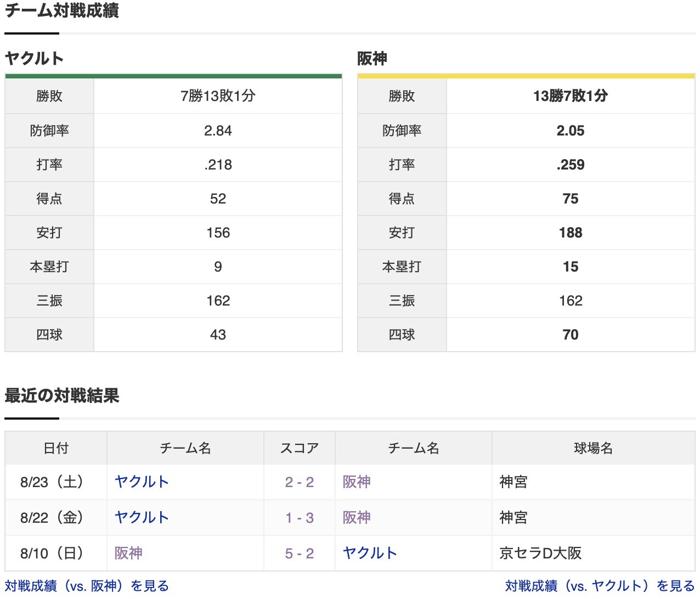This screenshot has height=599, width=700.
Task: Click 四球 label in Hanshin table
Action: [x=402, y=335]
